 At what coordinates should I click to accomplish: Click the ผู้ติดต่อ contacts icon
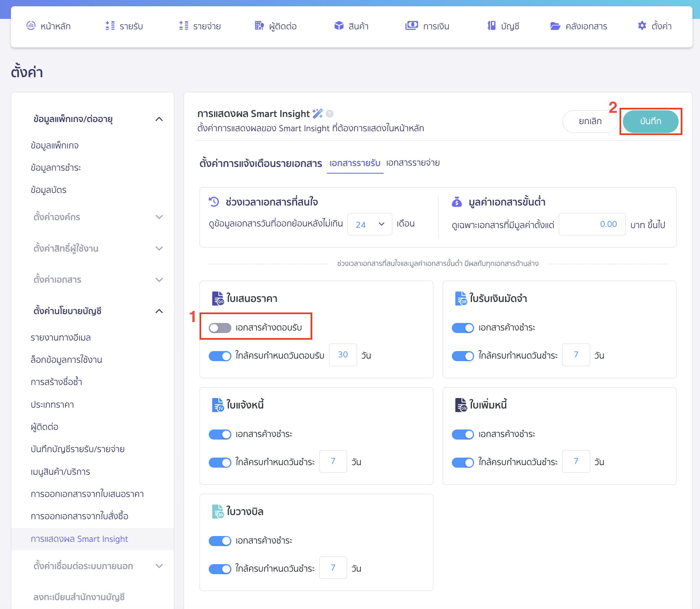[259, 26]
